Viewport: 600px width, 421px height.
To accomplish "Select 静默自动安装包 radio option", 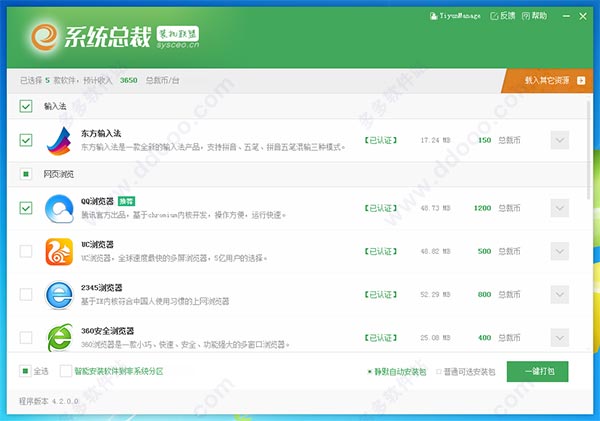I will [x=370, y=372].
